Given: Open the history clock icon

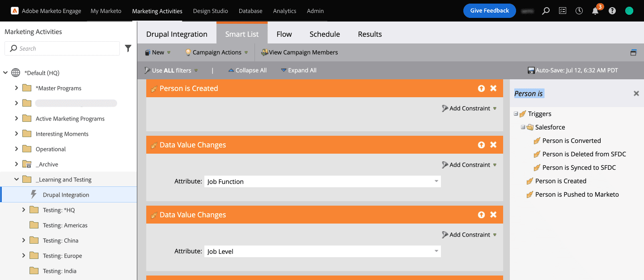Looking at the screenshot, I should click(579, 11).
